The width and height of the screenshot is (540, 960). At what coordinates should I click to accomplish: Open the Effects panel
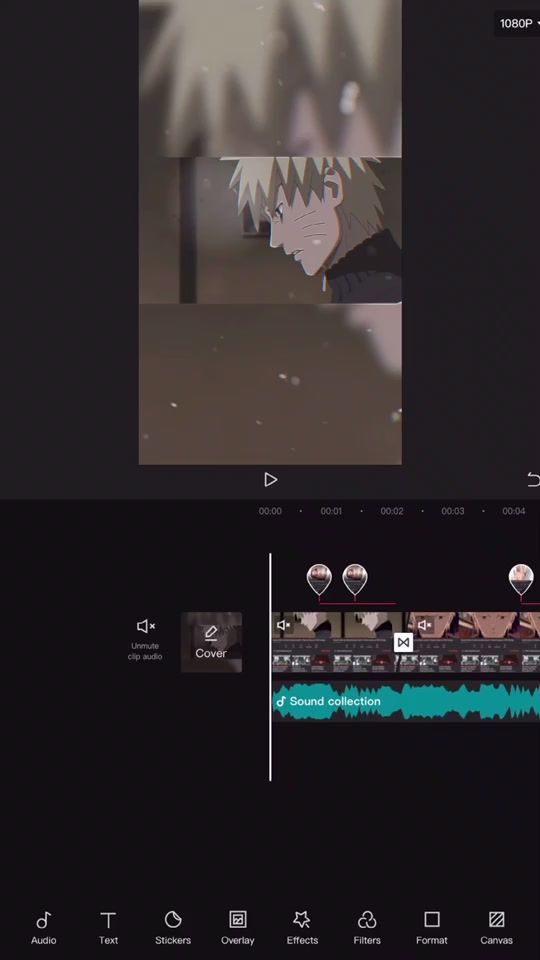pos(302,928)
